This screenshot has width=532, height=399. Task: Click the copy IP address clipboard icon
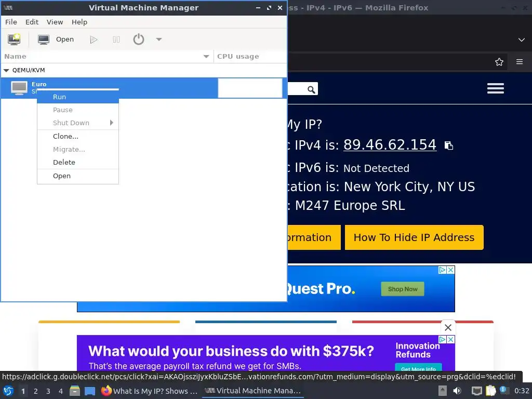point(449,145)
